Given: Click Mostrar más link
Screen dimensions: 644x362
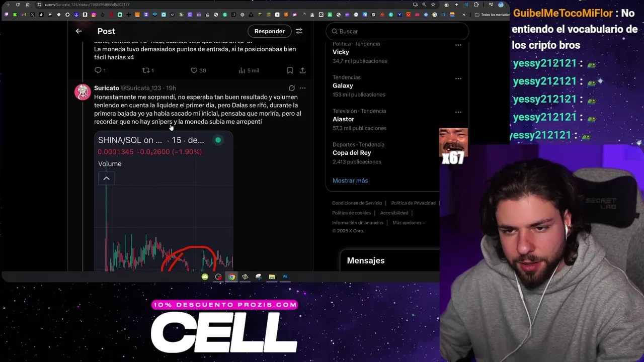Looking at the screenshot, I should [x=350, y=180].
